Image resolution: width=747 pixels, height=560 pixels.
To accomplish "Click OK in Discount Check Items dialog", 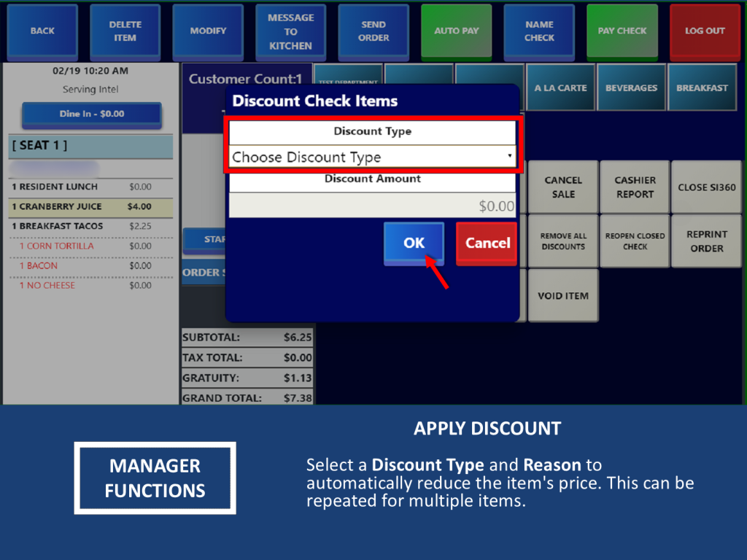I will pyautogui.click(x=414, y=243).
